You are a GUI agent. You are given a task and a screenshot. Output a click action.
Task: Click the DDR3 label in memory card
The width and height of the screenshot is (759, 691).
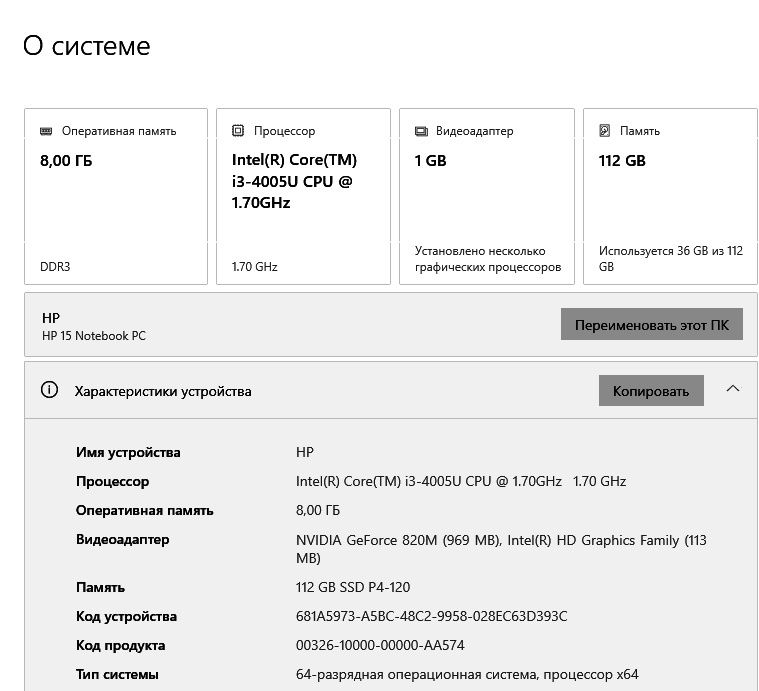(x=55, y=267)
